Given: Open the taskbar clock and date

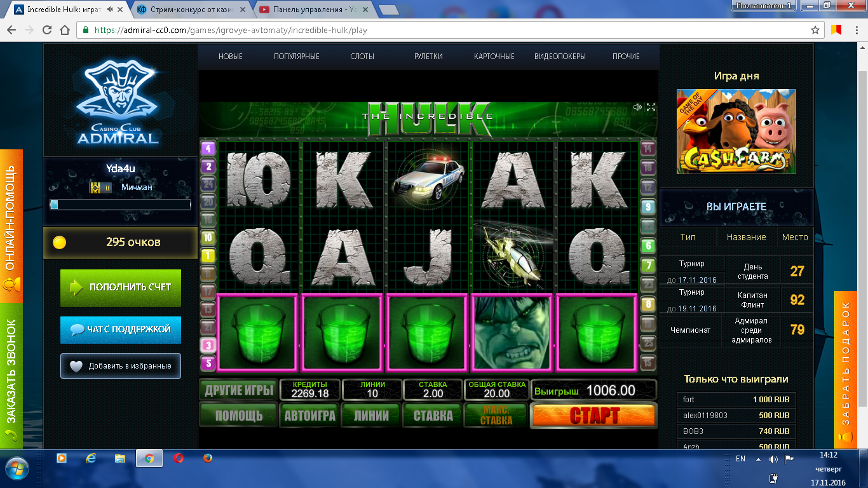Looking at the screenshot, I should pos(829,469).
